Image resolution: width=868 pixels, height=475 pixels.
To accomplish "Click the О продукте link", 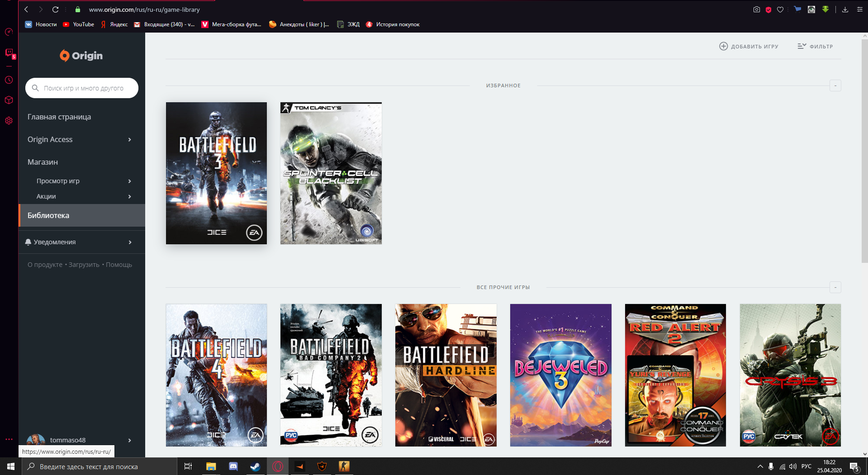I will click(45, 265).
